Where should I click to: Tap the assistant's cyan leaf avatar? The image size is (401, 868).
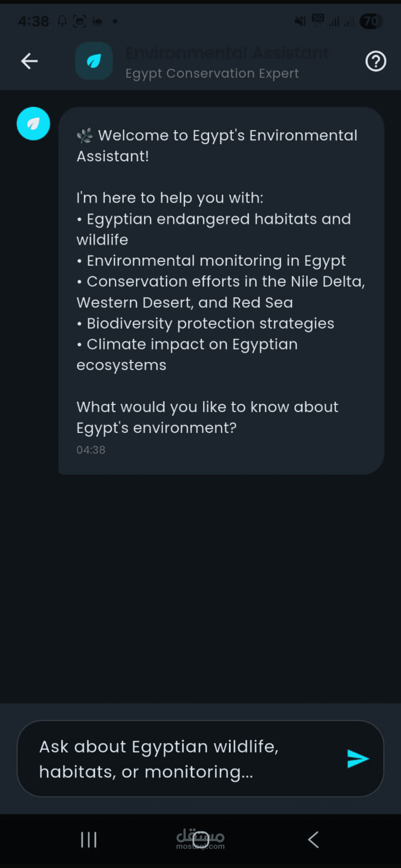point(33,124)
